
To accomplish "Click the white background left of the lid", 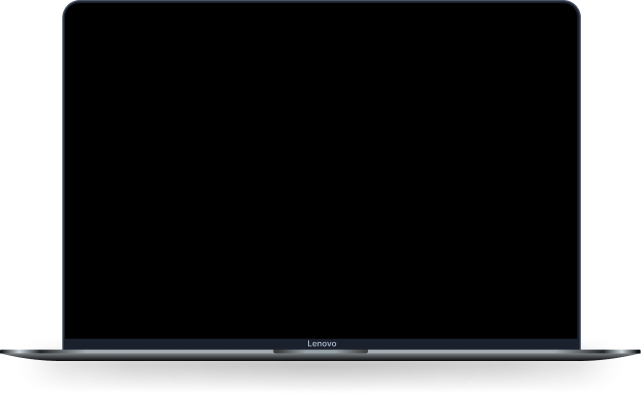I will coord(31,172).
